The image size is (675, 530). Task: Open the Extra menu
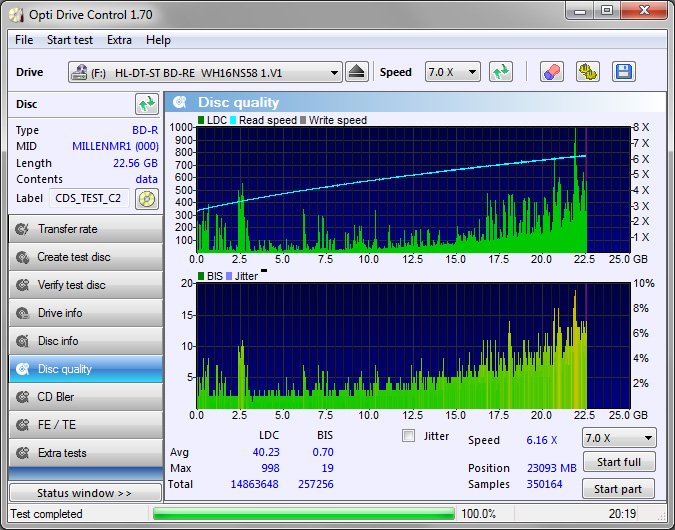click(119, 40)
